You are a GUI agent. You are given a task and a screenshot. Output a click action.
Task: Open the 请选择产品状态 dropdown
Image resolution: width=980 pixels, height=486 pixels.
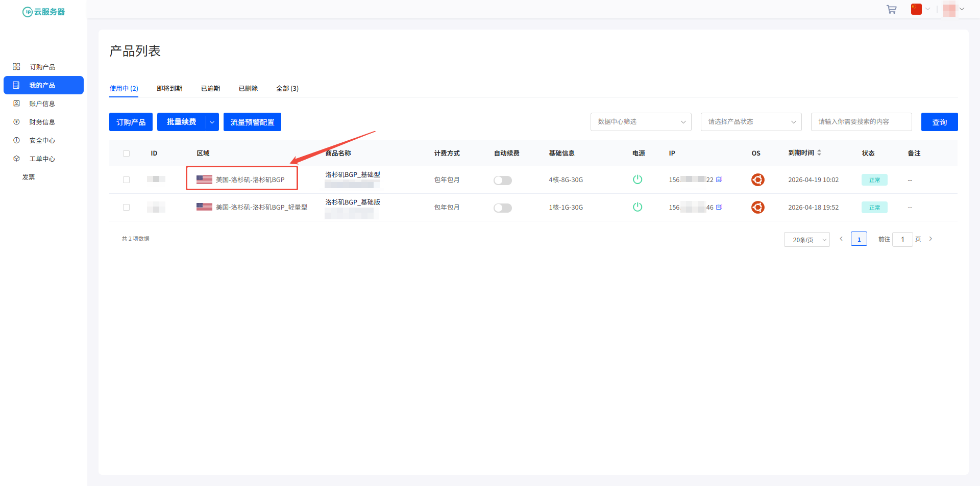tap(751, 122)
